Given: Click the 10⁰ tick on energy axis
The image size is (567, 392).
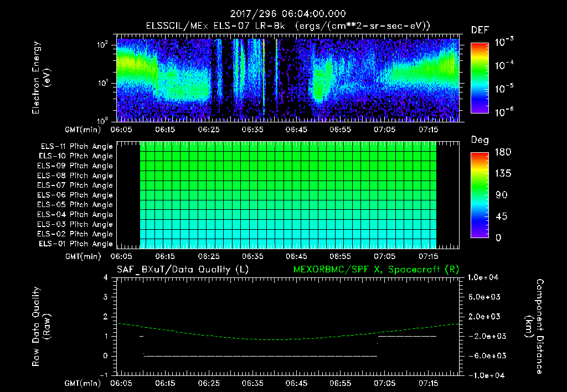Looking at the screenshot, I should tap(102, 120).
